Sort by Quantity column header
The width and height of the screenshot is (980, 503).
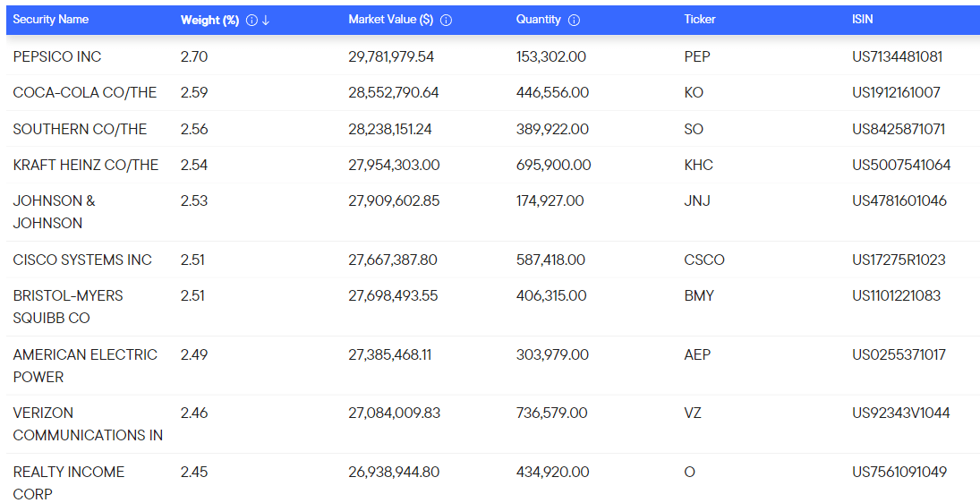[x=538, y=20]
